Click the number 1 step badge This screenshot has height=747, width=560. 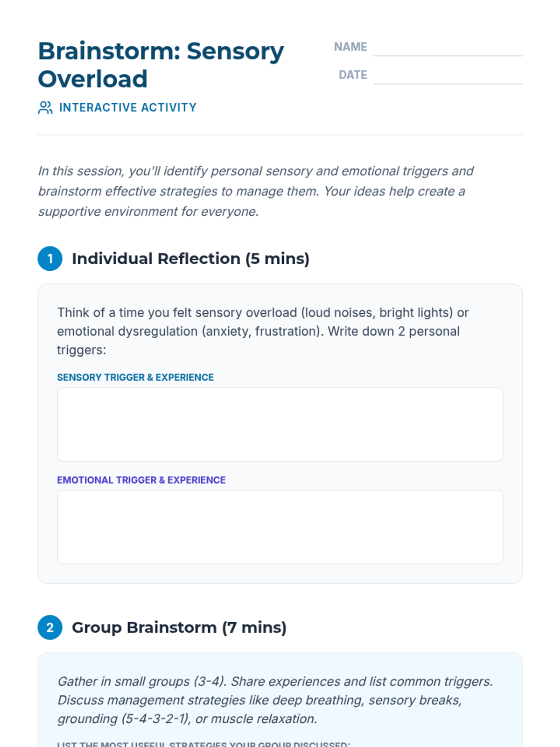[50, 259]
